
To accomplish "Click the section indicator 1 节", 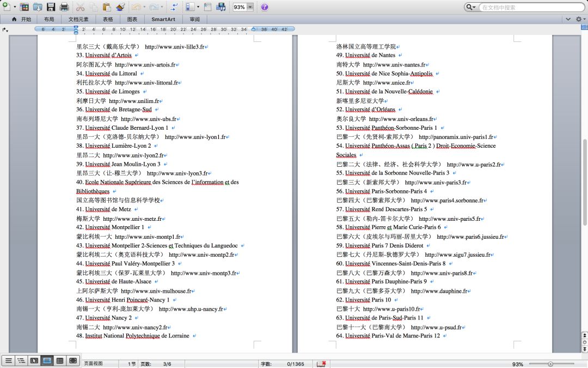I will click(132, 364).
